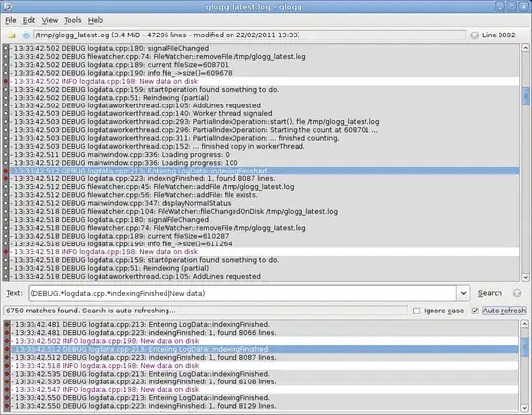Click the /tmp/glogg_latest.log file info line
This screenshot has width=532, height=415.
pos(249,35)
